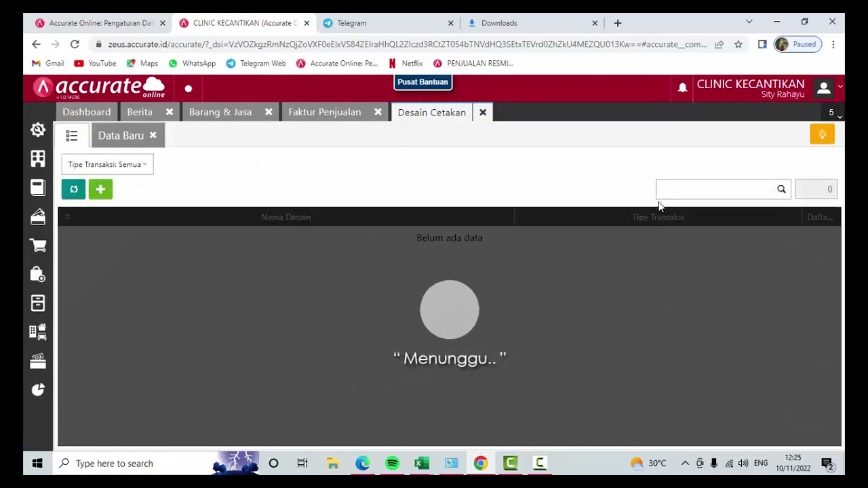
Task: Close the Desain Cetakan tab
Action: (483, 113)
